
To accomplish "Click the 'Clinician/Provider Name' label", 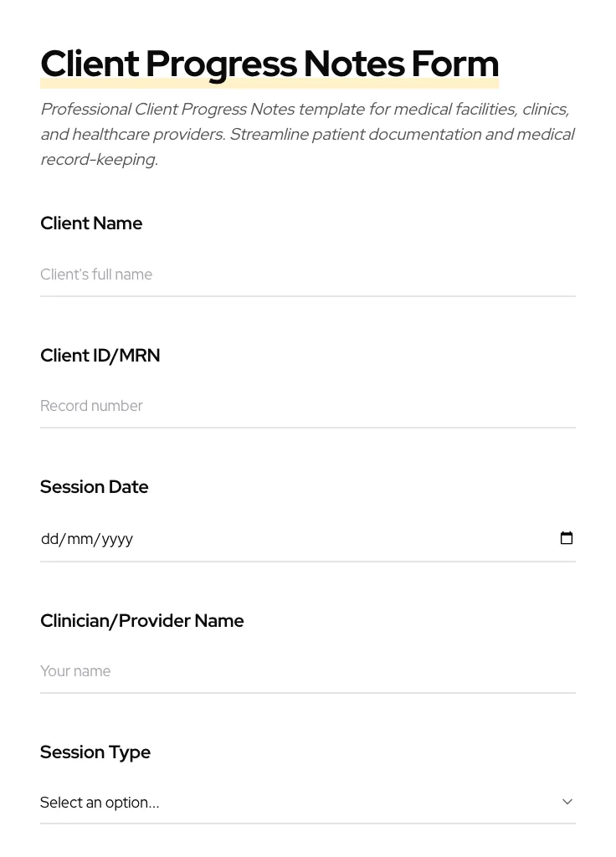I will pos(142,621).
